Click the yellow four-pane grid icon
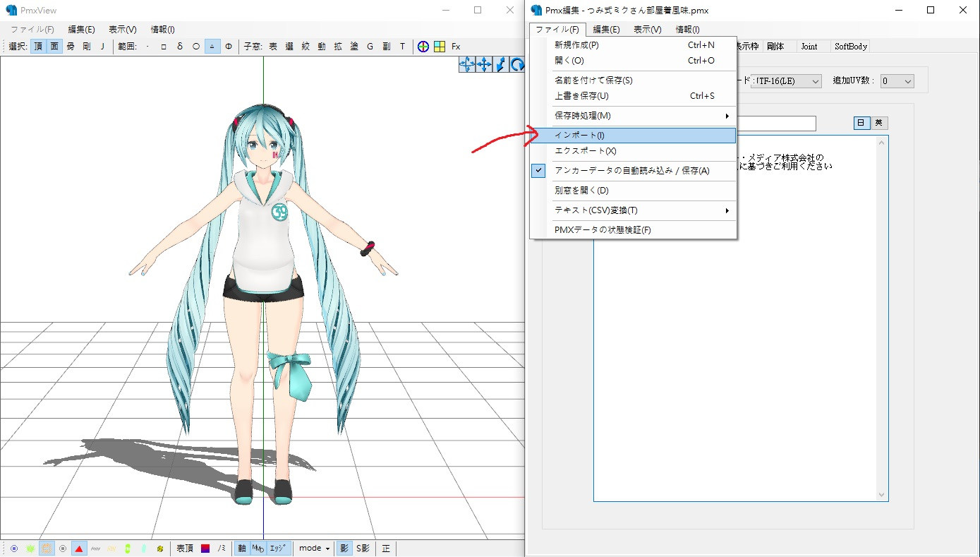The height and width of the screenshot is (557, 980). (440, 47)
